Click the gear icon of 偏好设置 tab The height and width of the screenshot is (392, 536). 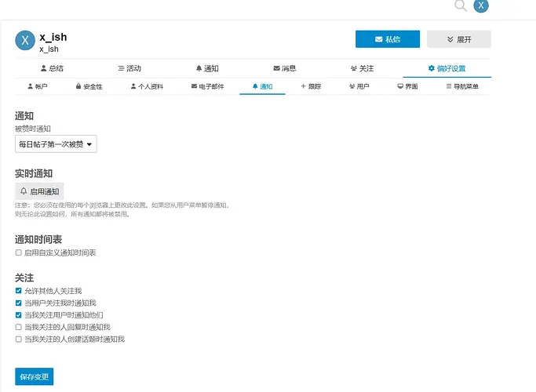(431, 69)
